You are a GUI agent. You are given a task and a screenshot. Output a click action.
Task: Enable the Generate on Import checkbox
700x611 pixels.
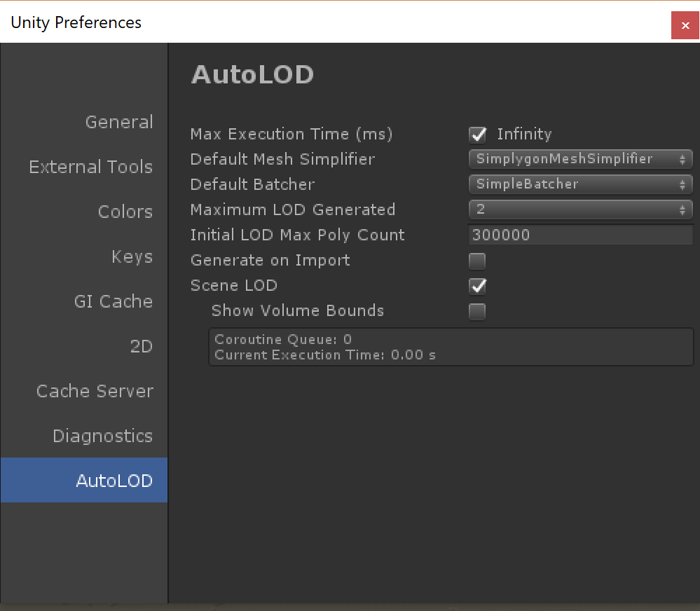coord(477,261)
